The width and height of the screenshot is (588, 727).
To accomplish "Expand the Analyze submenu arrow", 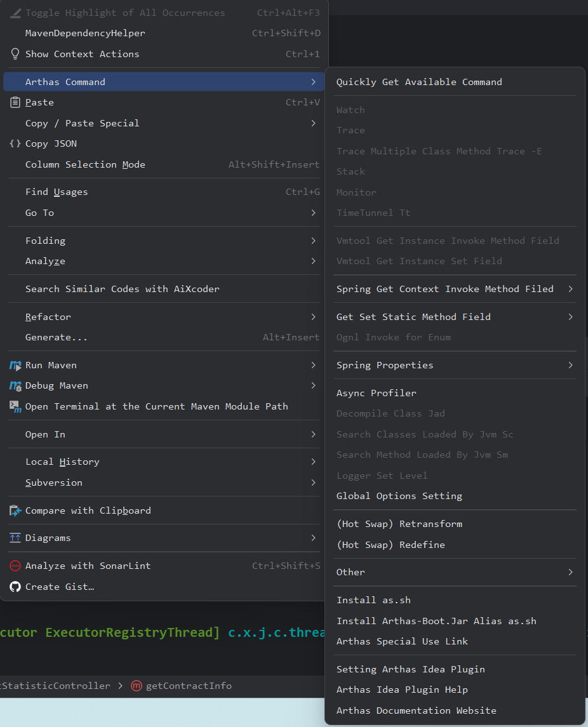I will tap(314, 261).
